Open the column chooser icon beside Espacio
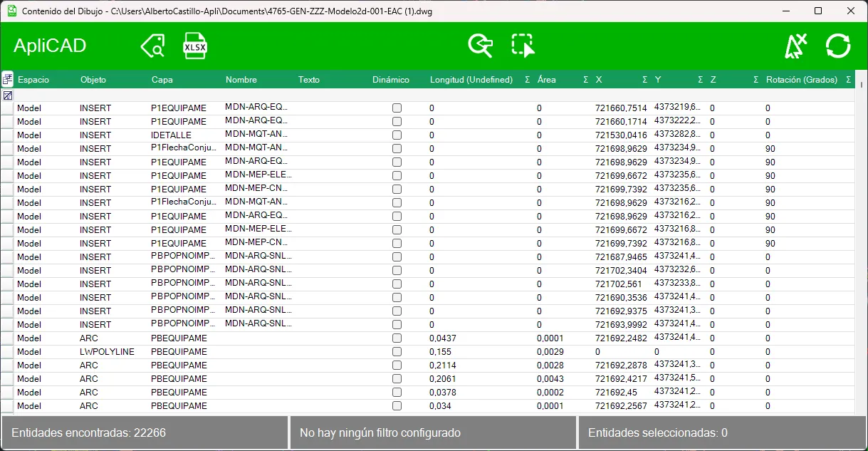The width and height of the screenshot is (868, 451). [8, 79]
